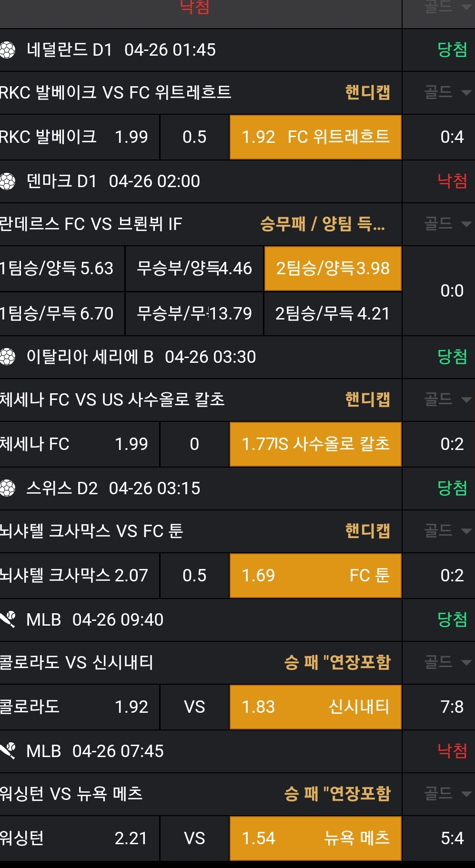Screen dimensions: 475x868
Task: Open 골드 dropdown for RKC 발베이크 match
Action: tap(447, 92)
